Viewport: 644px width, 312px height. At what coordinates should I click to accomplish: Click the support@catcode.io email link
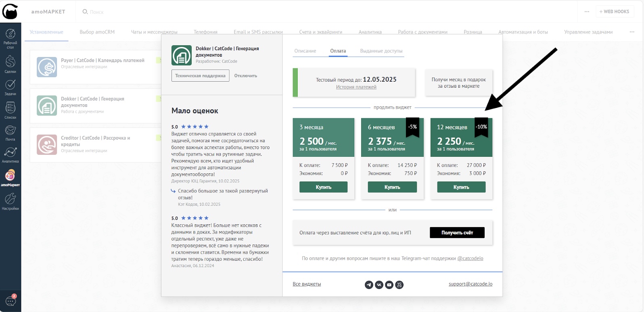tap(470, 284)
